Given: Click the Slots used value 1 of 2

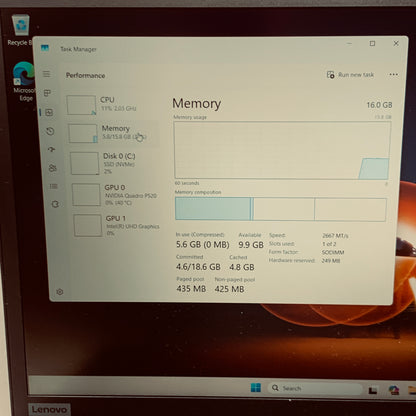Looking at the screenshot, I should [x=329, y=244].
